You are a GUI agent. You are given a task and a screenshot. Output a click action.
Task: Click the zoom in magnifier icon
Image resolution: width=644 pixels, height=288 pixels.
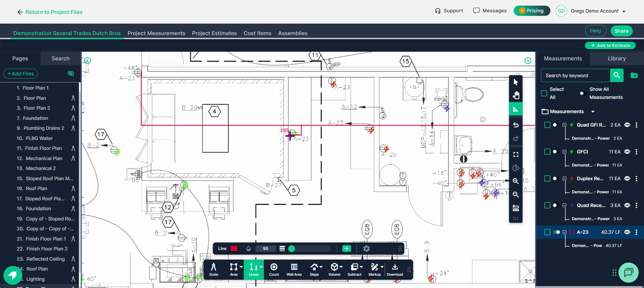[516, 181]
